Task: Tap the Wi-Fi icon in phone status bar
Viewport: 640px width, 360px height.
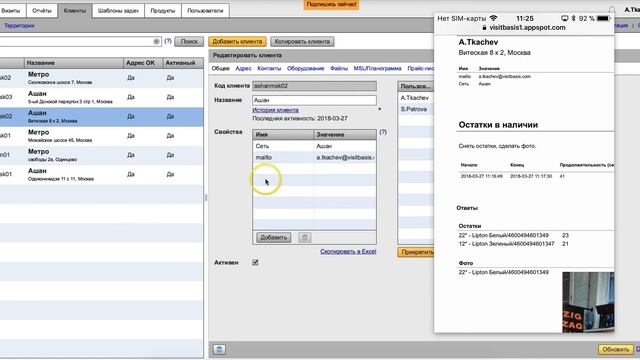Action: point(493,18)
